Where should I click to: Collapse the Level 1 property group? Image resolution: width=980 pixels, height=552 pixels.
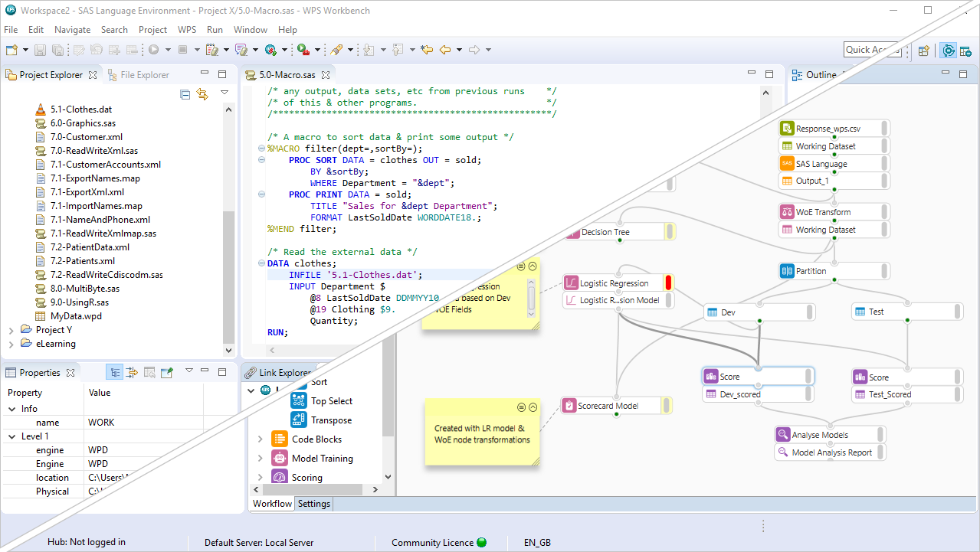click(x=11, y=436)
